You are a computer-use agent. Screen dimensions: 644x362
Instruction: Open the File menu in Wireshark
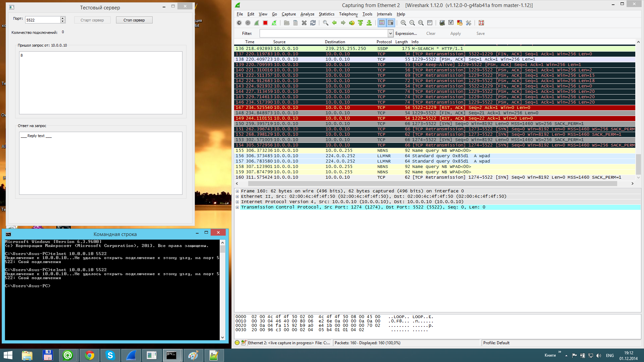pyautogui.click(x=240, y=14)
